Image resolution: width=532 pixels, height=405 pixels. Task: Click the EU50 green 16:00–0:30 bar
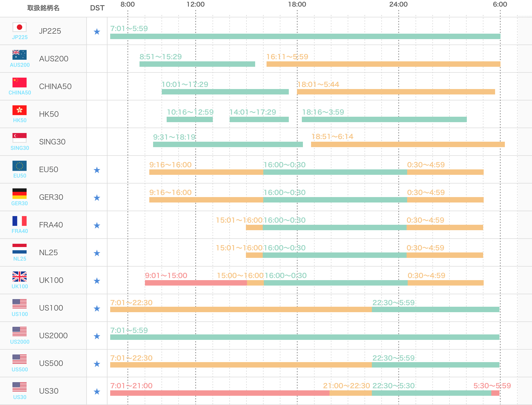pos(335,172)
